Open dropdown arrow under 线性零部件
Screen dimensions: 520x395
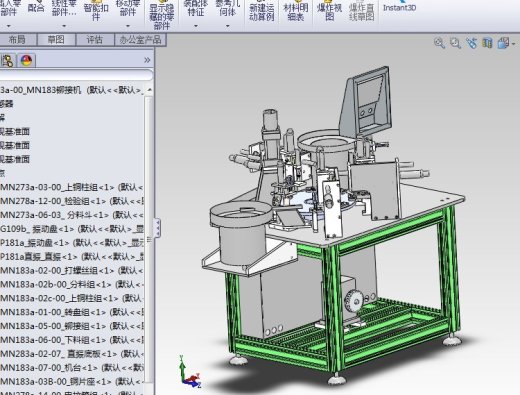[x=64, y=26]
